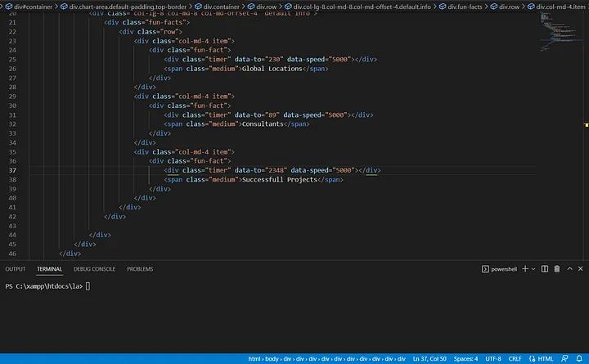Open the DEBUG CONSOLE tab
Screen dimensions: 589x364
point(94,269)
